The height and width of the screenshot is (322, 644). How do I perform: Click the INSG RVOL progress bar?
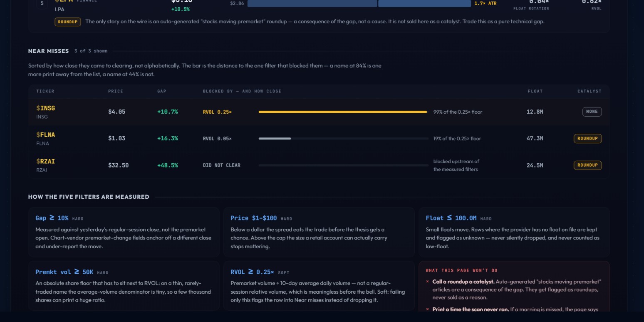click(343, 112)
